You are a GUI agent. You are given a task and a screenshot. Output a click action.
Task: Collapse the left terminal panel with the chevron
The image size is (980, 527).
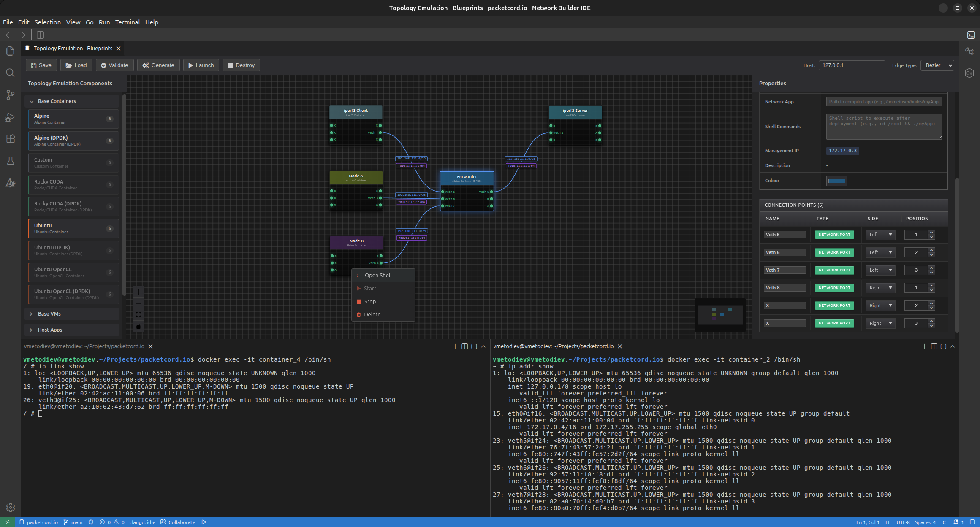pyautogui.click(x=483, y=346)
